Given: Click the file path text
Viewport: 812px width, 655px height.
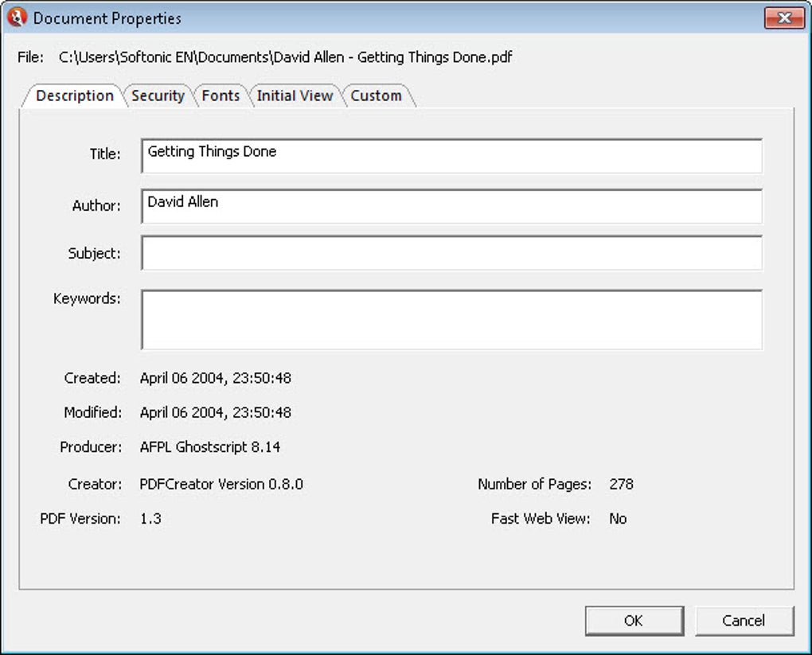Looking at the screenshot, I should [285, 57].
